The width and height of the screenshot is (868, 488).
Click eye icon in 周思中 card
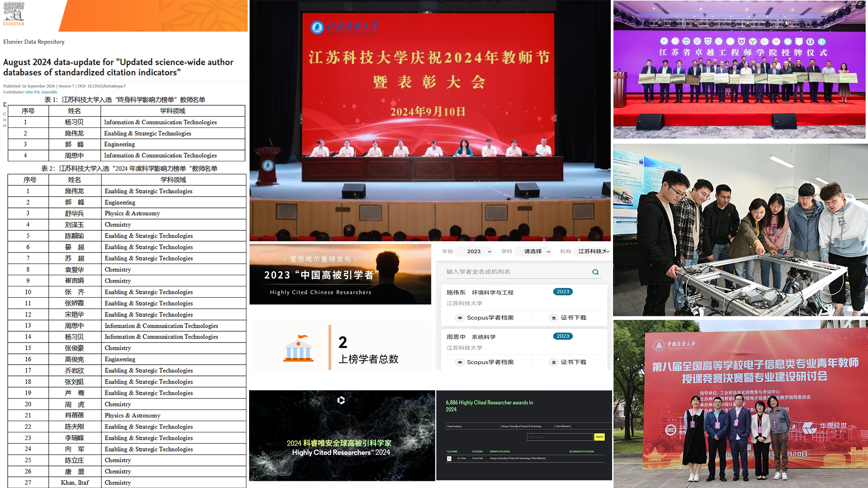pos(460,362)
